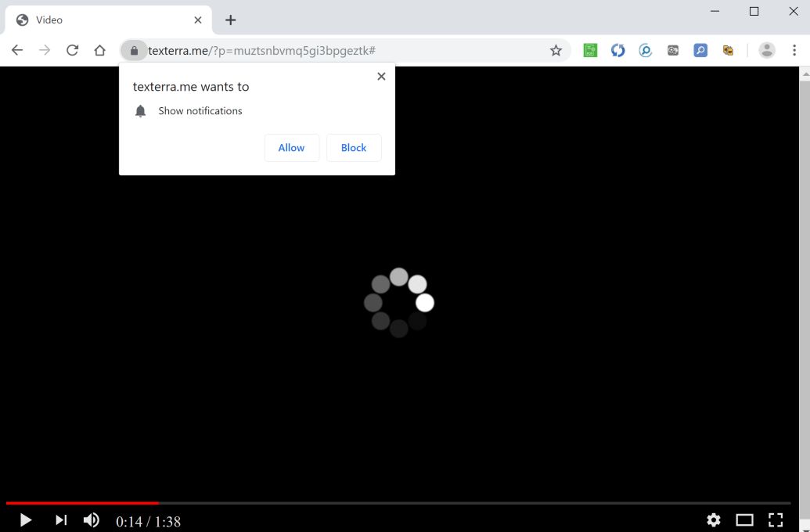Open the user profile avatar
Screen dimensions: 810x532
pyautogui.click(x=767, y=50)
